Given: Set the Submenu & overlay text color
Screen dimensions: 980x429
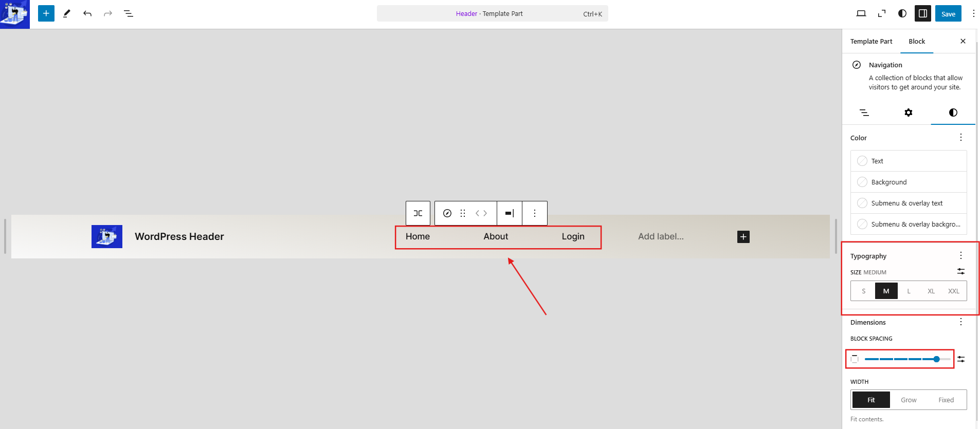Looking at the screenshot, I should [x=909, y=203].
